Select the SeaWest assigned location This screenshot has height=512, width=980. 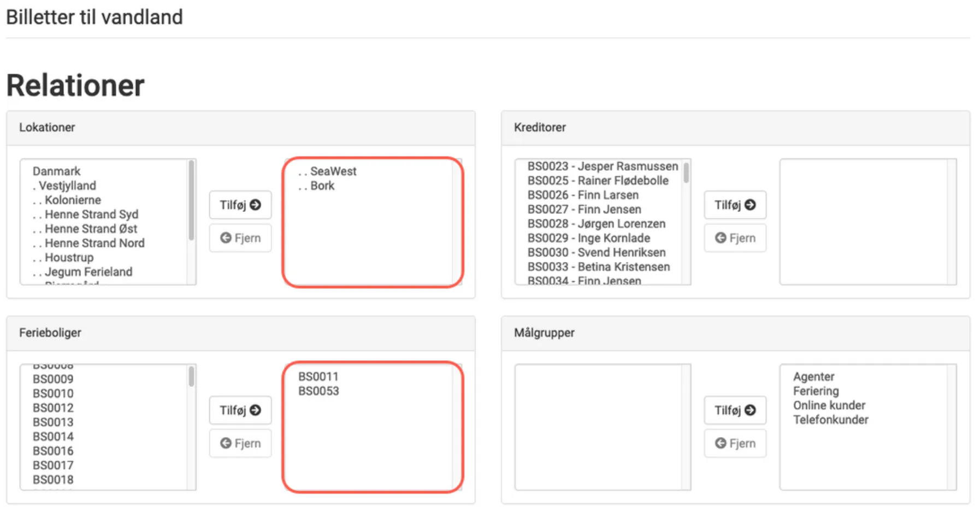coord(333,171)
